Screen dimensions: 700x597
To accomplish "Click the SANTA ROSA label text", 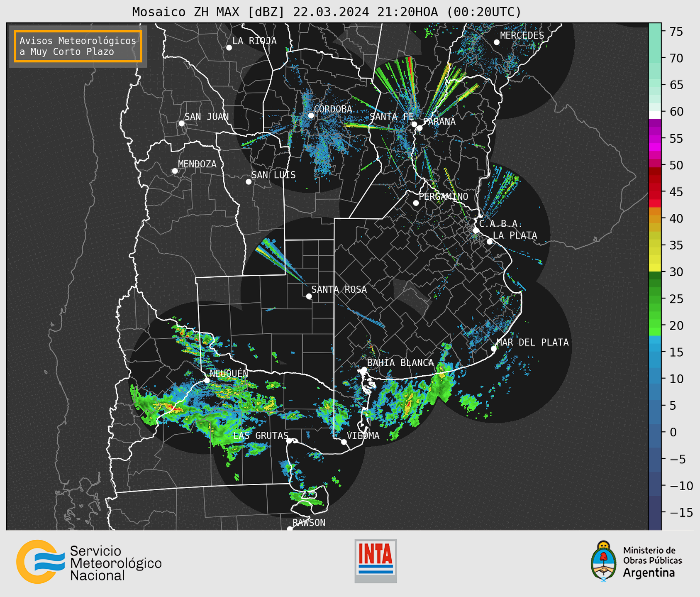I will coord(339,289).
